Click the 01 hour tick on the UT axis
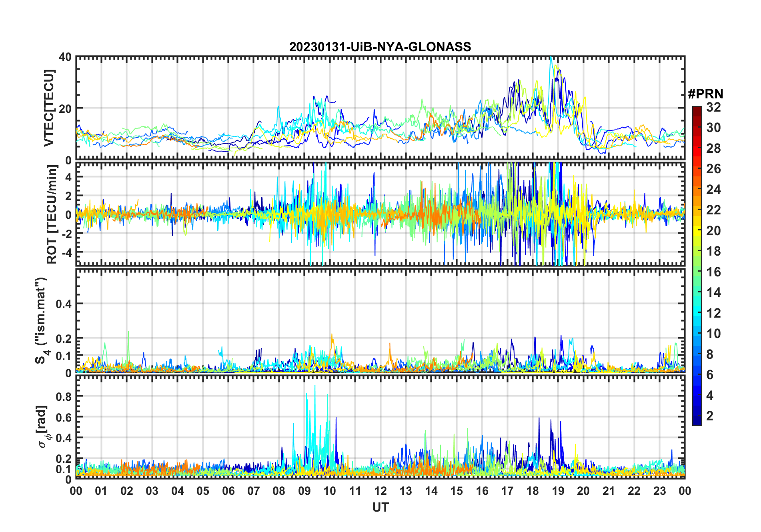Screen dimensions: 761x532 point(101,491)
